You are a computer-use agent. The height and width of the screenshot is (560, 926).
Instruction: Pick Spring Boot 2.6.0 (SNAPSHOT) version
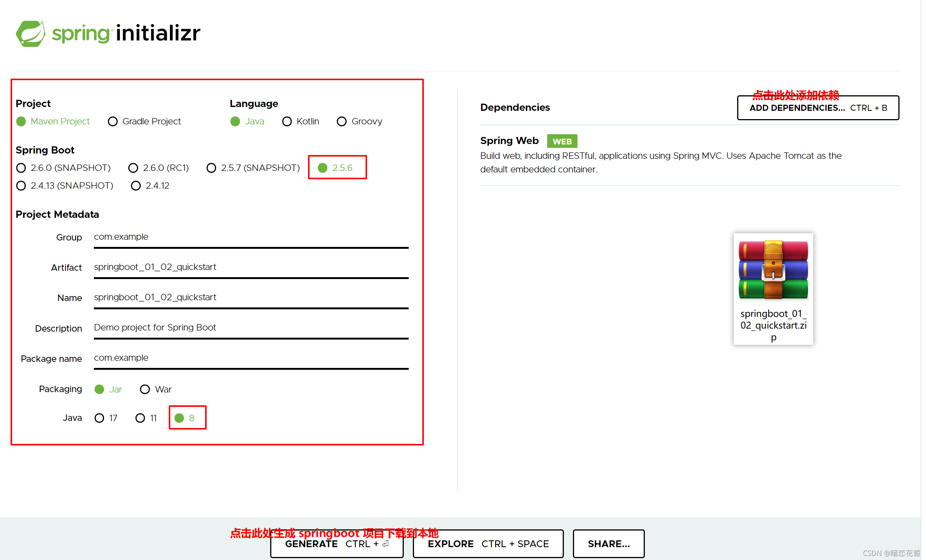21,168
